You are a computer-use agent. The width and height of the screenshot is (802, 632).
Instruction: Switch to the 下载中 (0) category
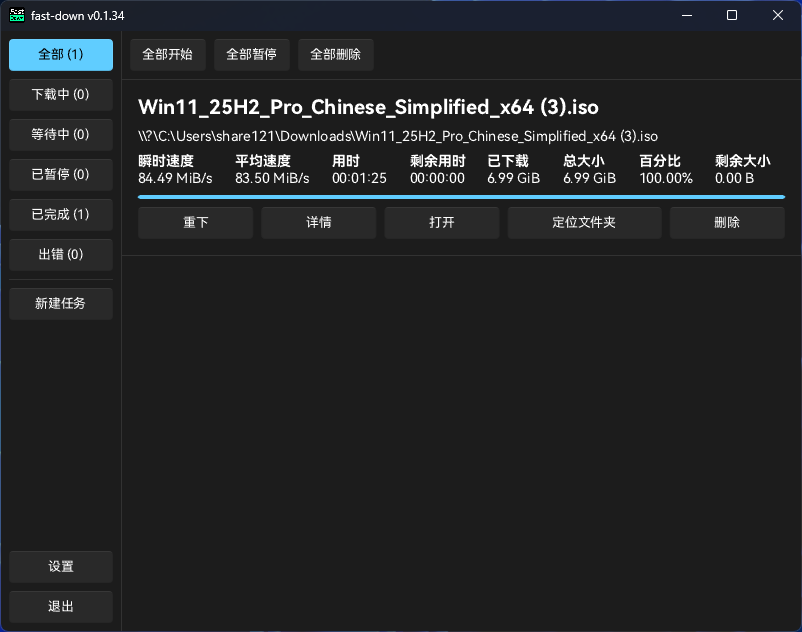click(x=60, y=94)
